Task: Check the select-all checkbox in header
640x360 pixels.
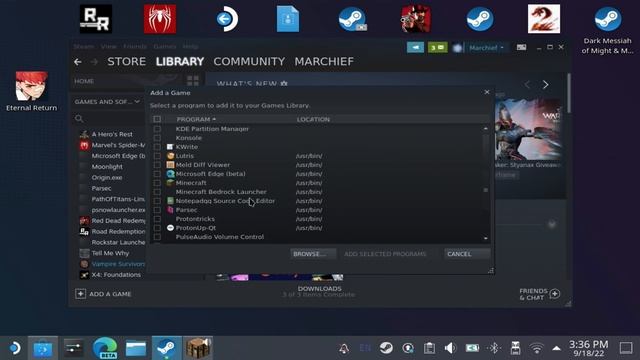Action: [157, 119]
